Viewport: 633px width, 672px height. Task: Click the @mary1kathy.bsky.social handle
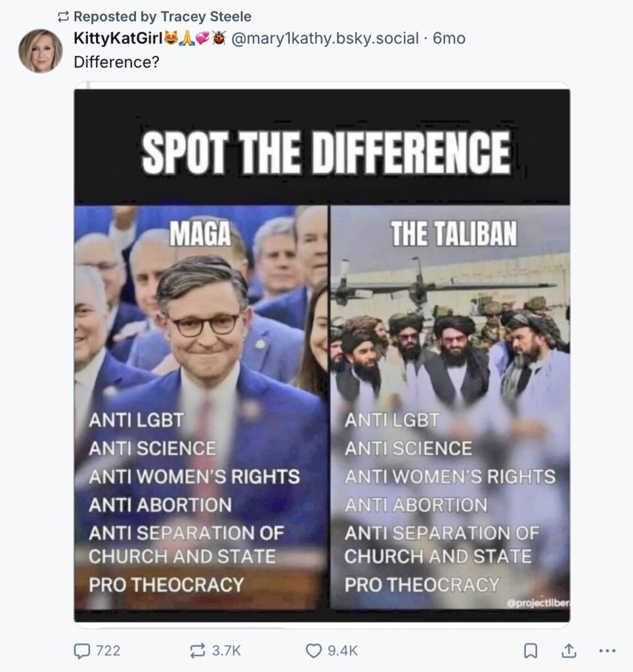(x=325, y=38)
